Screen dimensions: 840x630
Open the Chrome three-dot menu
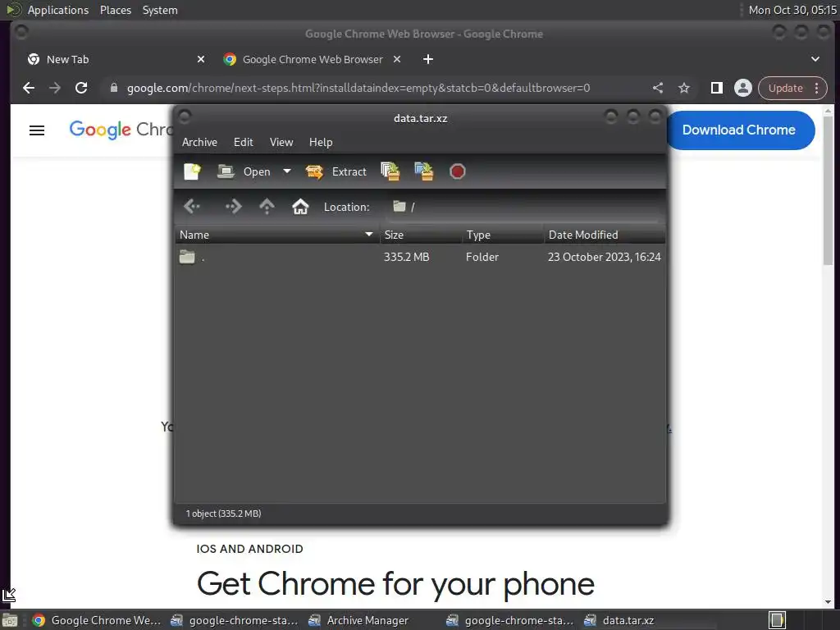click(x=817, y=88)
